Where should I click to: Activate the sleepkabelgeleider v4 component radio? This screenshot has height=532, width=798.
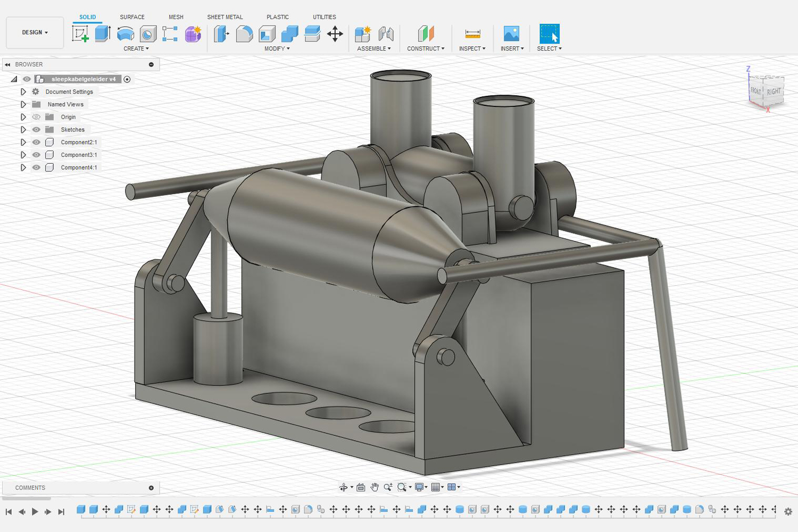tap(127, 79)
